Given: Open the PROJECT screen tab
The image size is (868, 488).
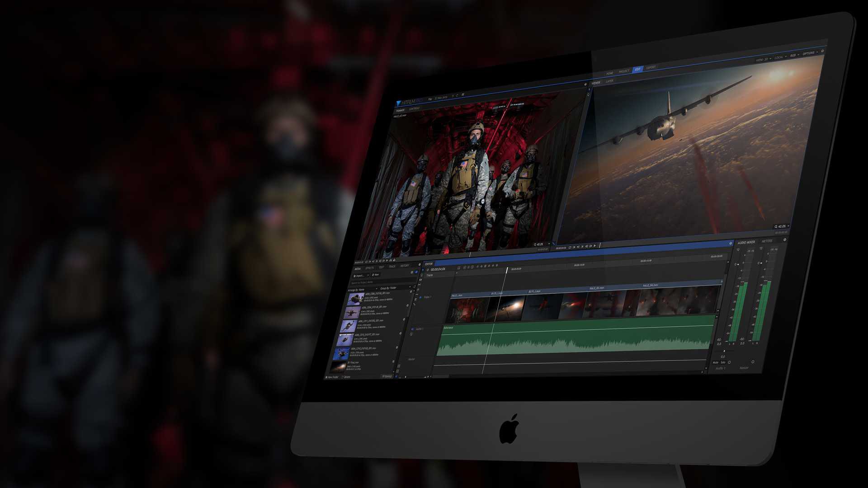Looking at the screenshot, I should tap(624, 71).
